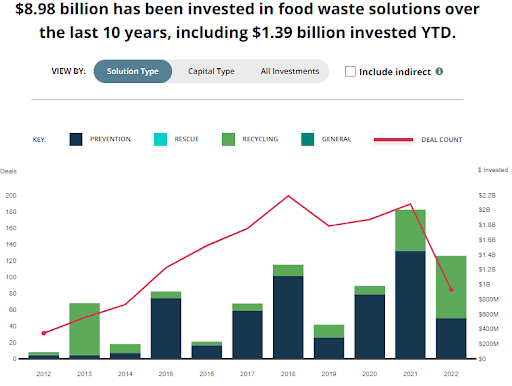Toggle the Recycling legend color swatch
The width and height of the screenshot is (512, 386).
pyautogui.click(x=228, y=139)
